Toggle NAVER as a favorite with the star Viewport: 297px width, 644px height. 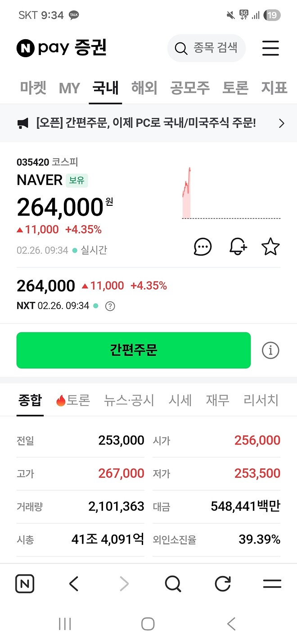point(270,246)
